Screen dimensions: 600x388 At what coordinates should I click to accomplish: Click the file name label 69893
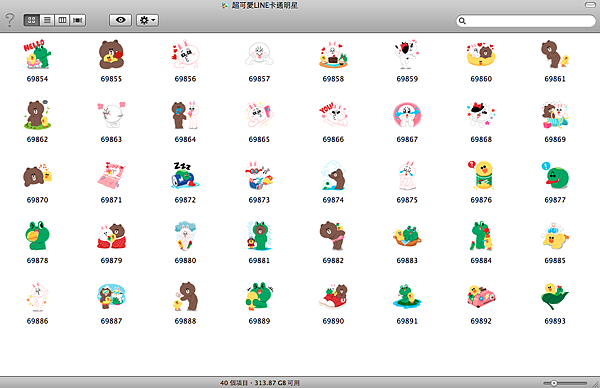point(555,321)
